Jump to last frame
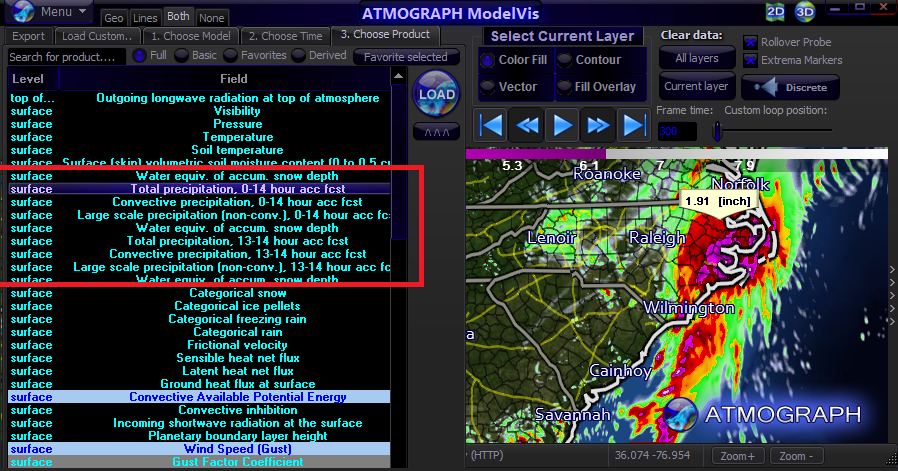This screenshot has width=898, height=471. 633,124
